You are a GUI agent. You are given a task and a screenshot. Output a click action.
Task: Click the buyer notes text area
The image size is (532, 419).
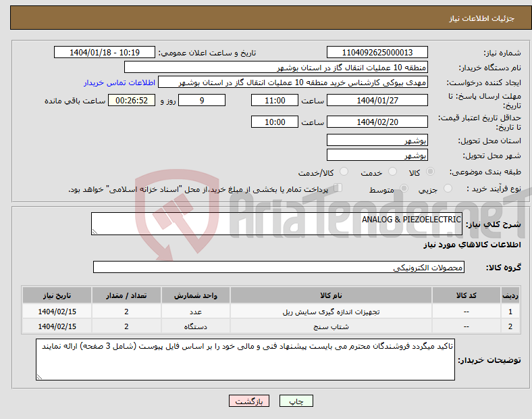click(245, 360)
